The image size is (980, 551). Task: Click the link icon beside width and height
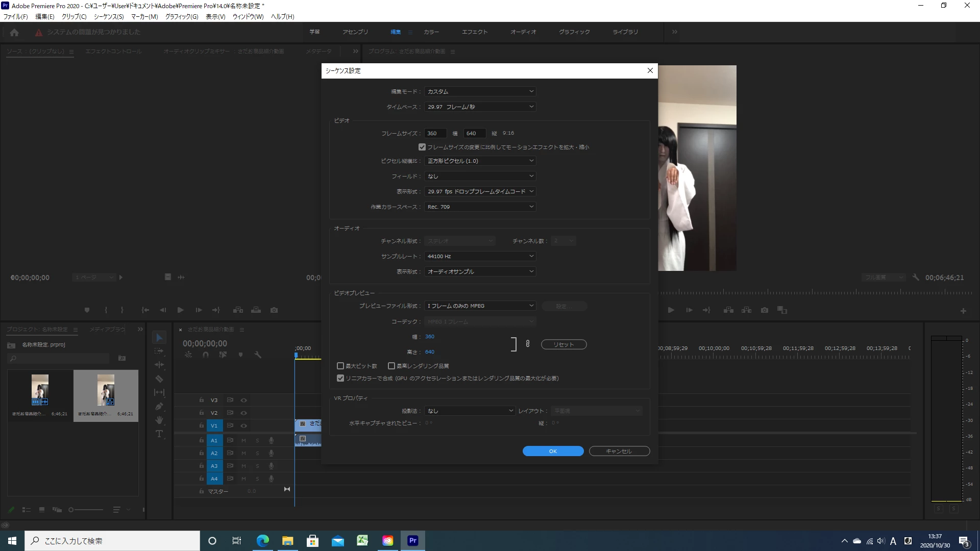(x=527, y=344)
